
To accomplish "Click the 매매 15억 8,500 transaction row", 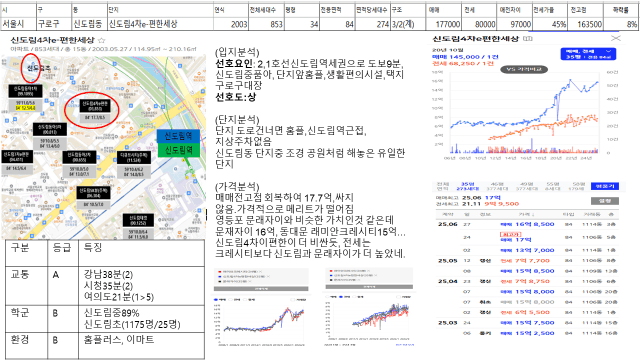I will point(527,271).
